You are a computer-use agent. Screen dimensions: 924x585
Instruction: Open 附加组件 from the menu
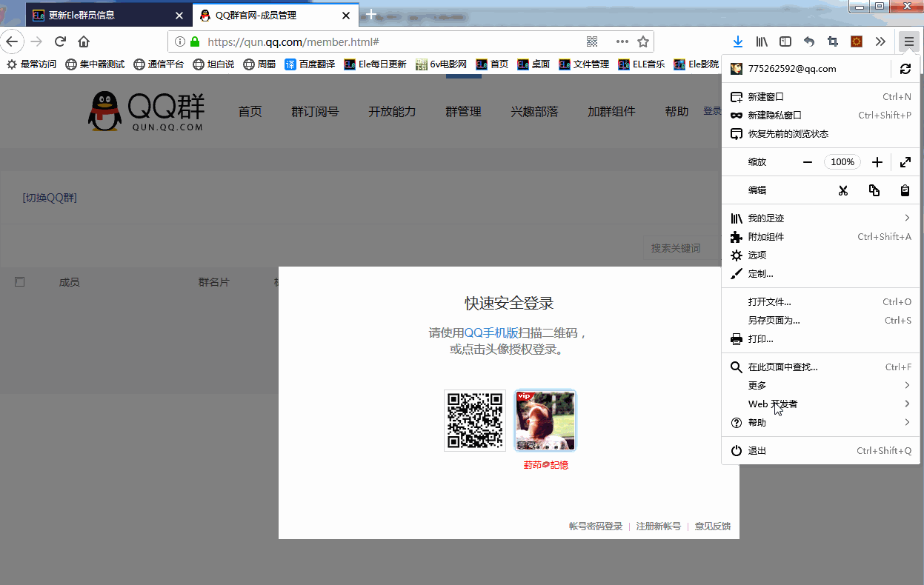click(820, 237)
